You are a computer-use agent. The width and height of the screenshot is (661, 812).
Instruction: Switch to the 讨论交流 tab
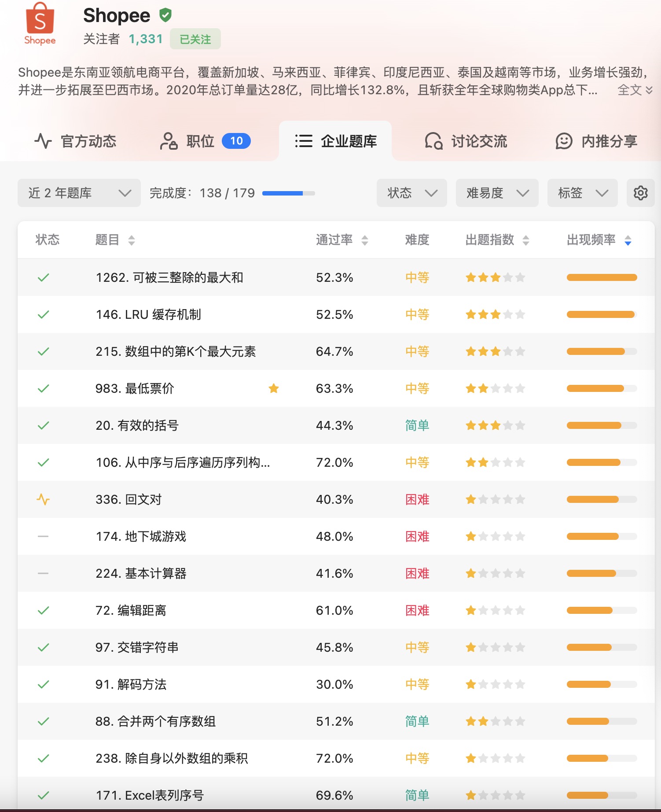(466, 141)
